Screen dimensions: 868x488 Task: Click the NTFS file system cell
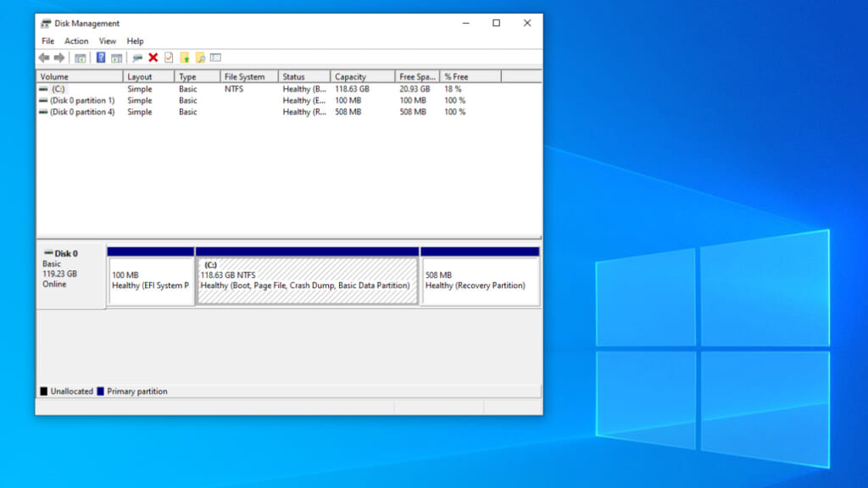click(x=234, y=89)
